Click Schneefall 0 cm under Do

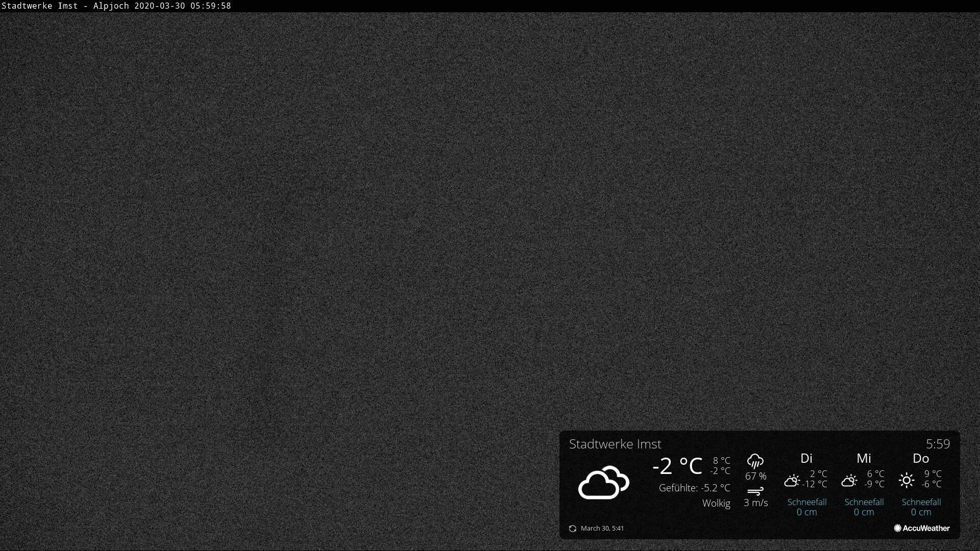click(921, 507)
